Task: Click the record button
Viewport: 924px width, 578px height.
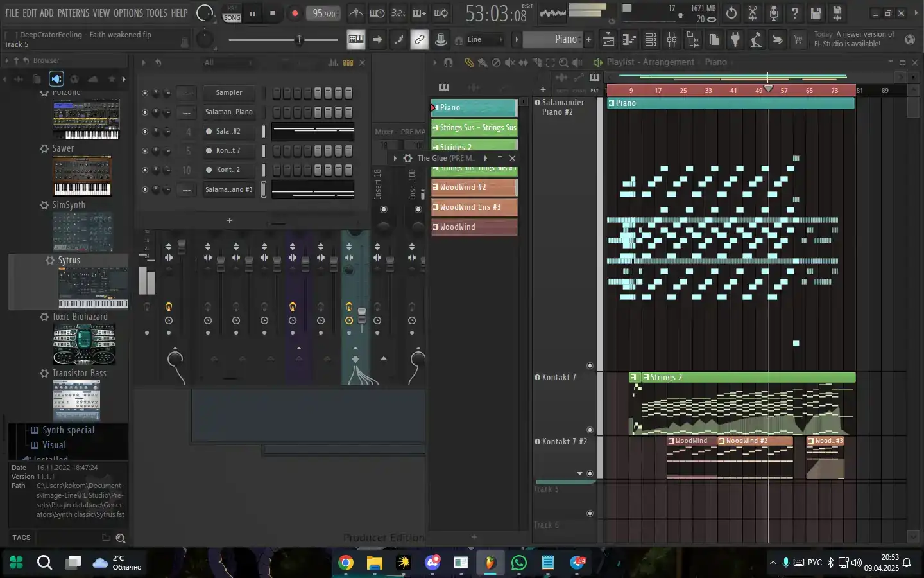Action: (295, 13)
